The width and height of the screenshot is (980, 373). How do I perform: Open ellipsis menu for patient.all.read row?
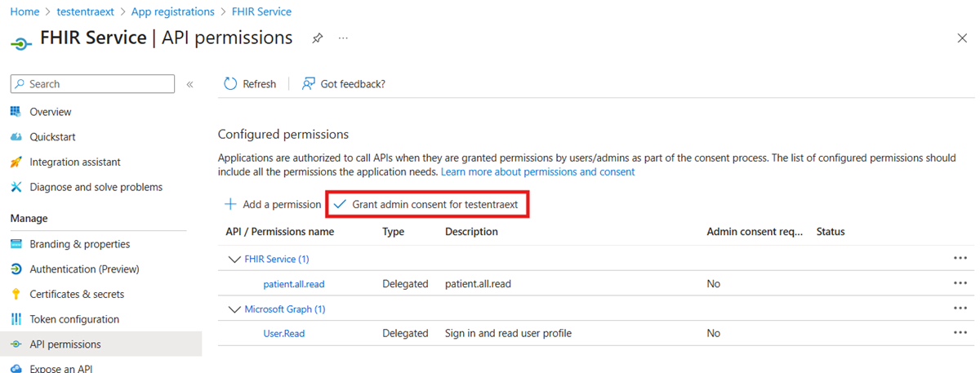(960, 283)
